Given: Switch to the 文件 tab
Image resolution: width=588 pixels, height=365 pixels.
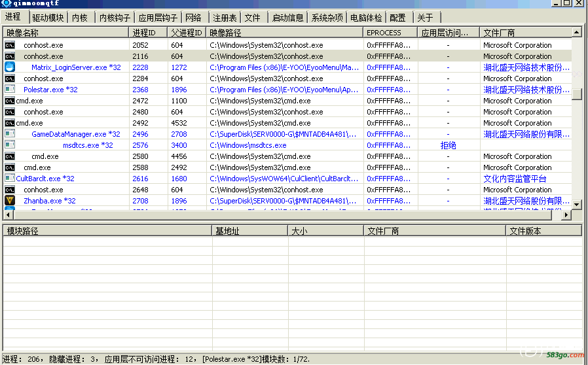Looking at the screenshot, I should point(252,18).
